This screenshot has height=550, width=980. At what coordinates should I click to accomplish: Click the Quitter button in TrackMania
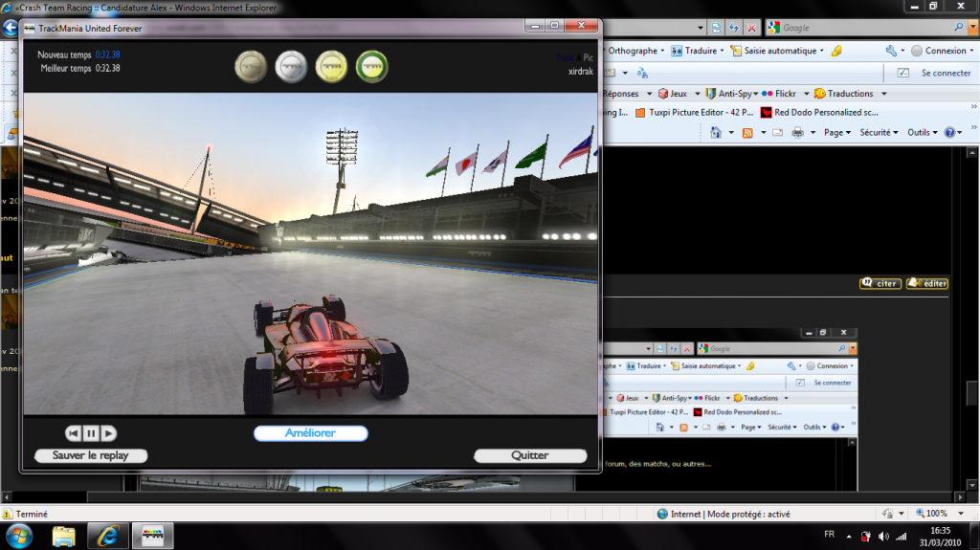[530, 455]
